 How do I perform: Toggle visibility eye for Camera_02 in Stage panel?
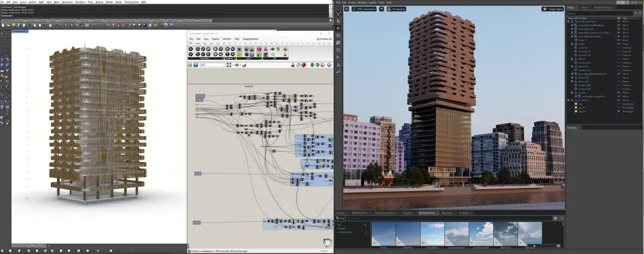(619, 55)
